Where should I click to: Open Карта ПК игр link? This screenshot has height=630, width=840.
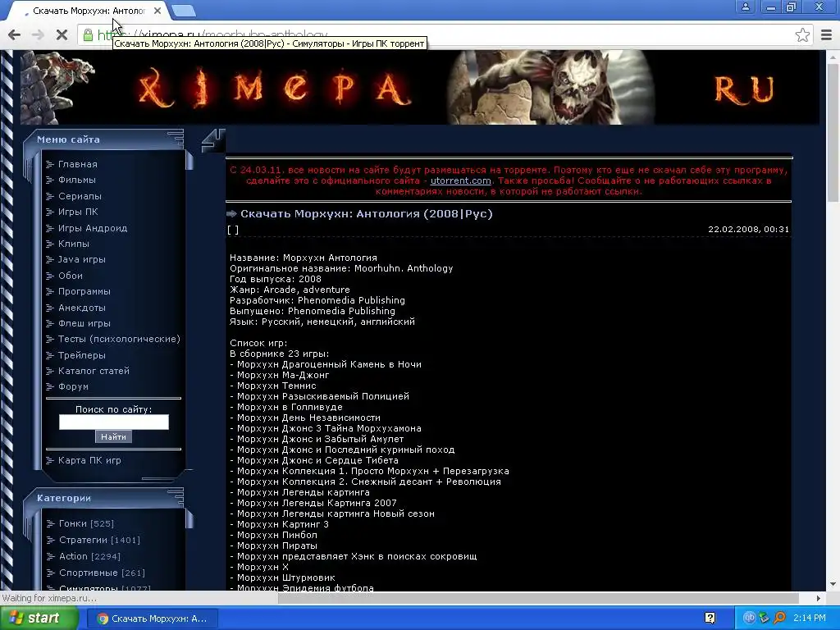tap(89, 460)
